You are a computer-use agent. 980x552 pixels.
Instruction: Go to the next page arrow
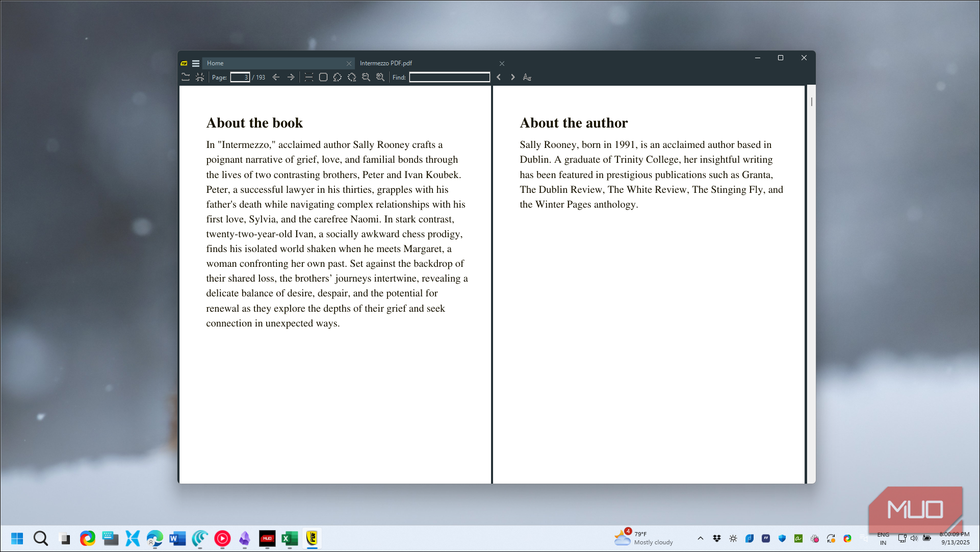[x=291, y=77]
